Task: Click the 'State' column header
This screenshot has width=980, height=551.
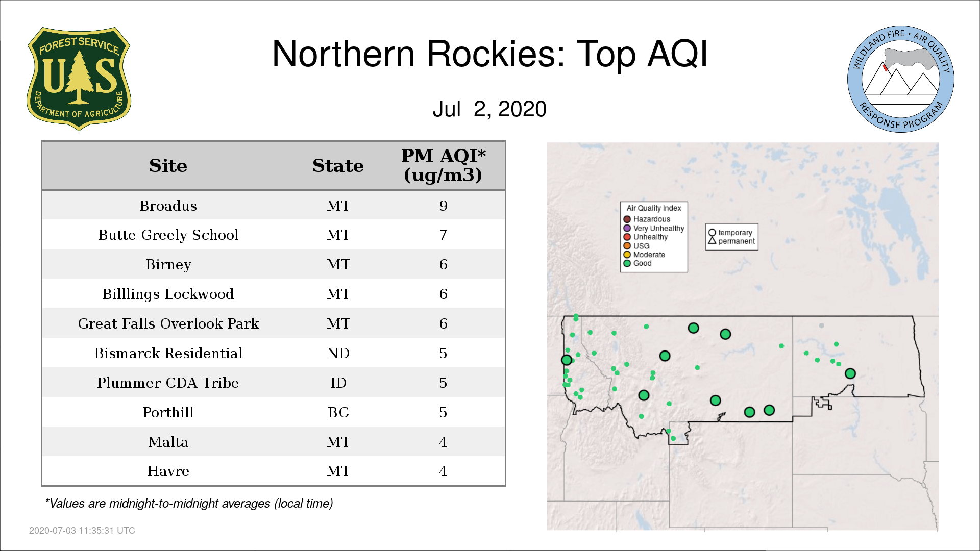Action: tap(338, 166)
